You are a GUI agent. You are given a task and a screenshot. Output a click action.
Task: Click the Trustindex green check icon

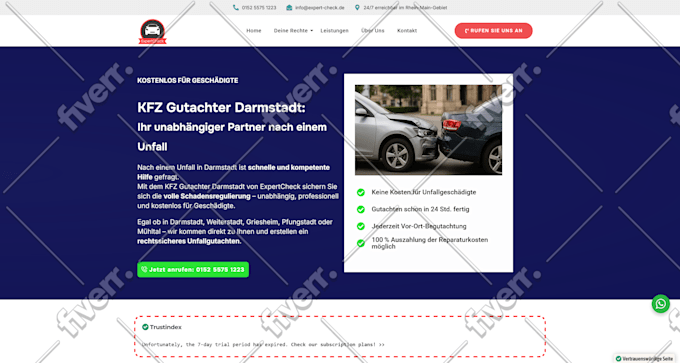tap(145, 327)
